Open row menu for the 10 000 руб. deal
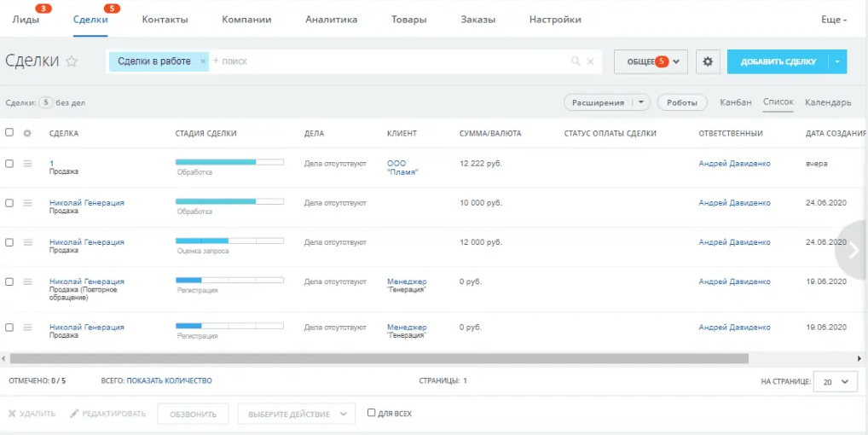 (x=27, y=203)
